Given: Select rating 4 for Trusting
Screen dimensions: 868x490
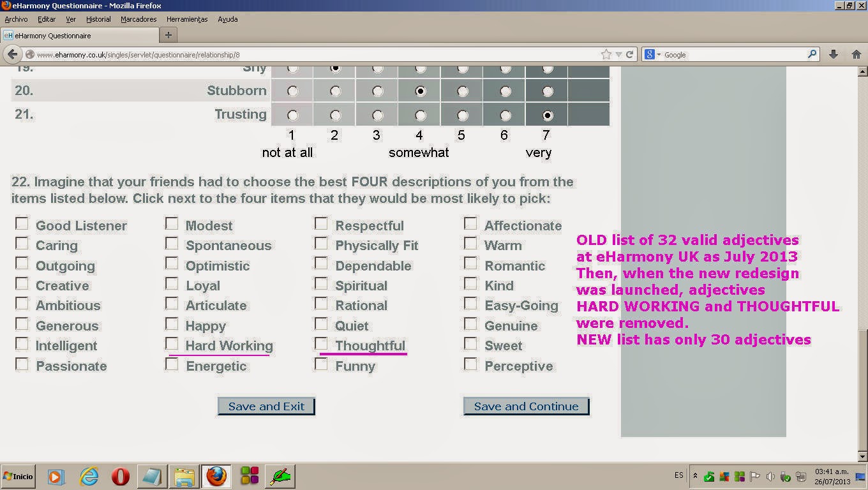Looking at the screenshot, I should (x=420, y=115).
